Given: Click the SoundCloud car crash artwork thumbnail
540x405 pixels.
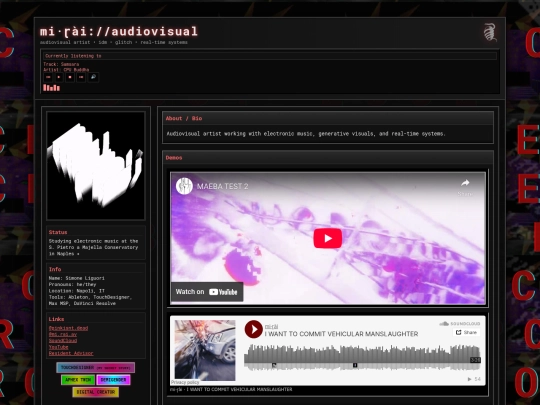Looking at the screenshot, I should (x=205, y=350).
